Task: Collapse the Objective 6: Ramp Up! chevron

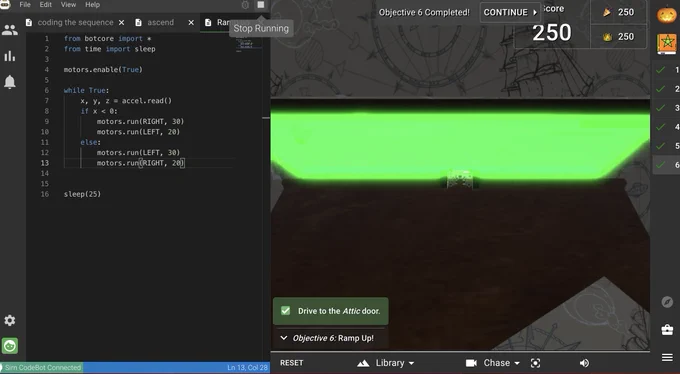Action: pyautogui.click(x=284, y=338)
